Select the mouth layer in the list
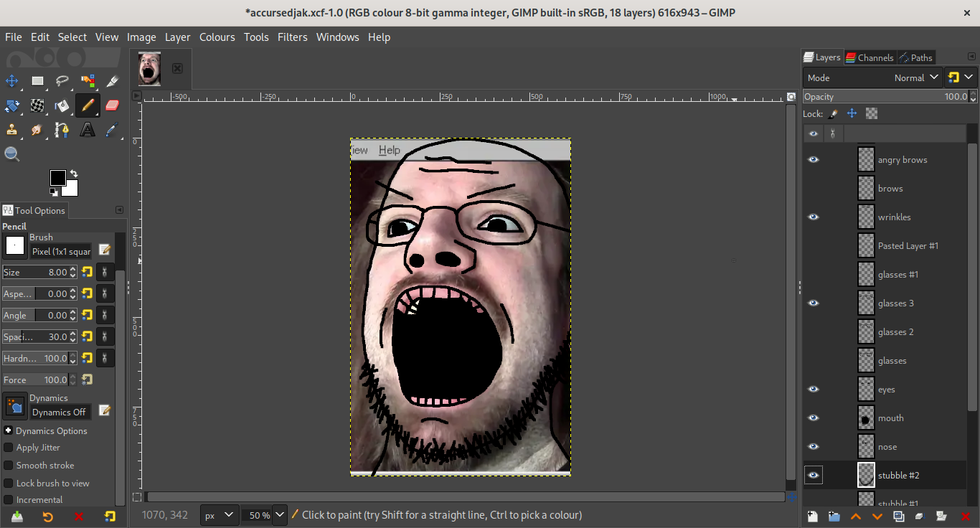This screenshot has width=980, height=528. click(890, 418)
